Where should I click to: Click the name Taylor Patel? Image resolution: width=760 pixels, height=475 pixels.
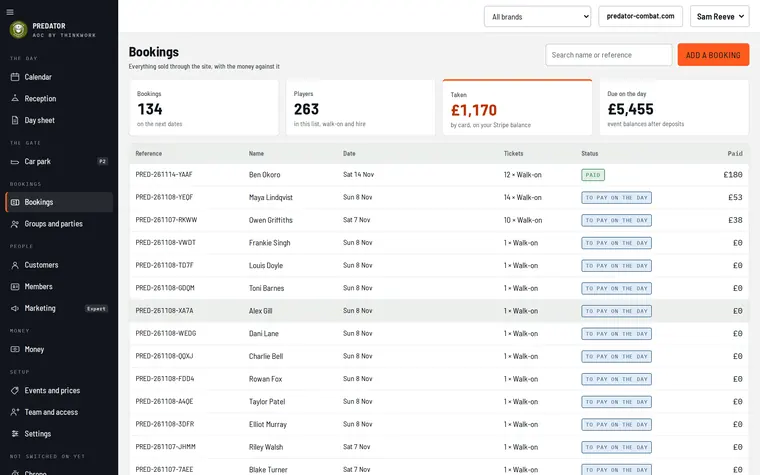(x=267, y=402)
